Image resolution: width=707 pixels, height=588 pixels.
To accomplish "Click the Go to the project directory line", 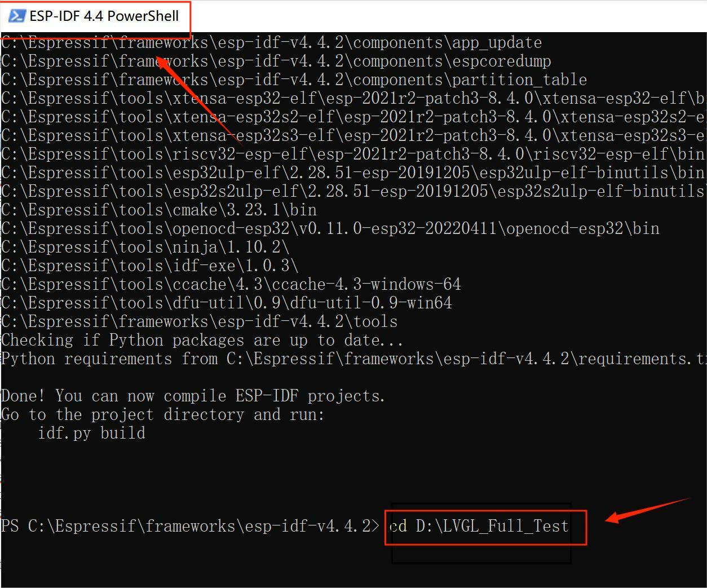I will tap(163, 414).
